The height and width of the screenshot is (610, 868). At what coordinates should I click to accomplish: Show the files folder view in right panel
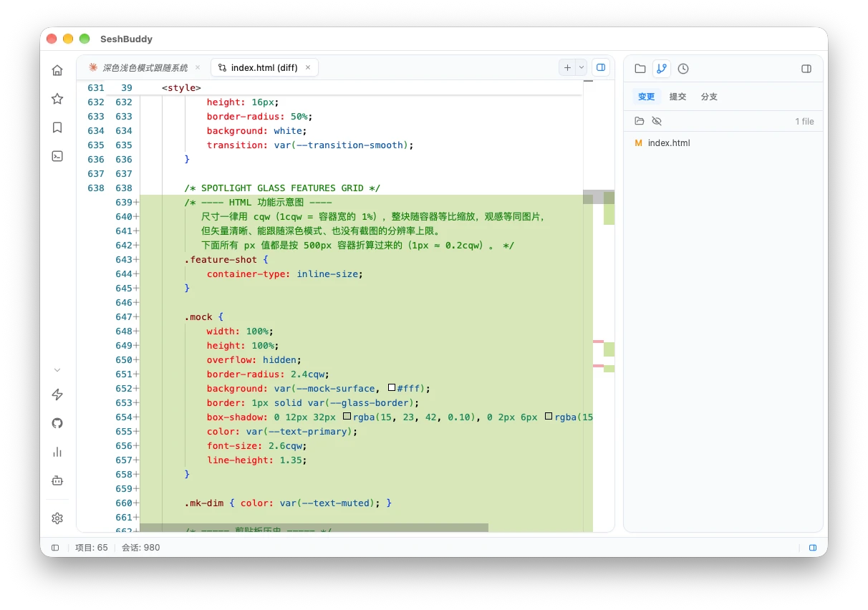640,69
